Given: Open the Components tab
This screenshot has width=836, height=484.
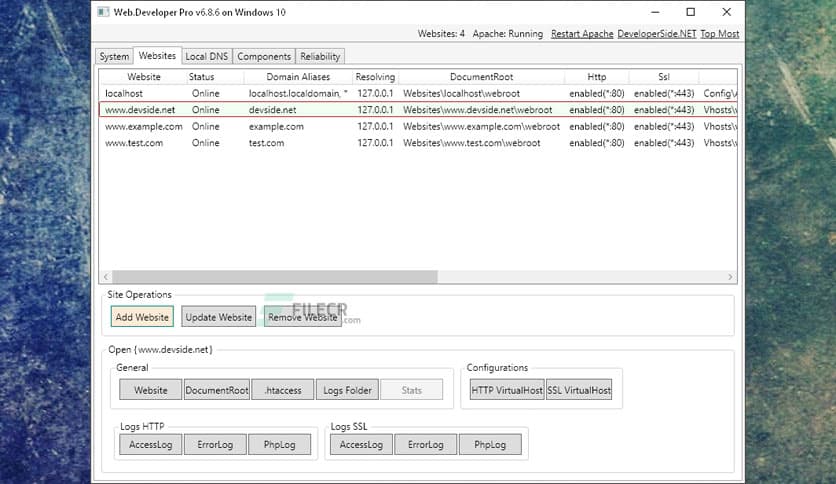Looking at the screenshot, I should point(264,57).
